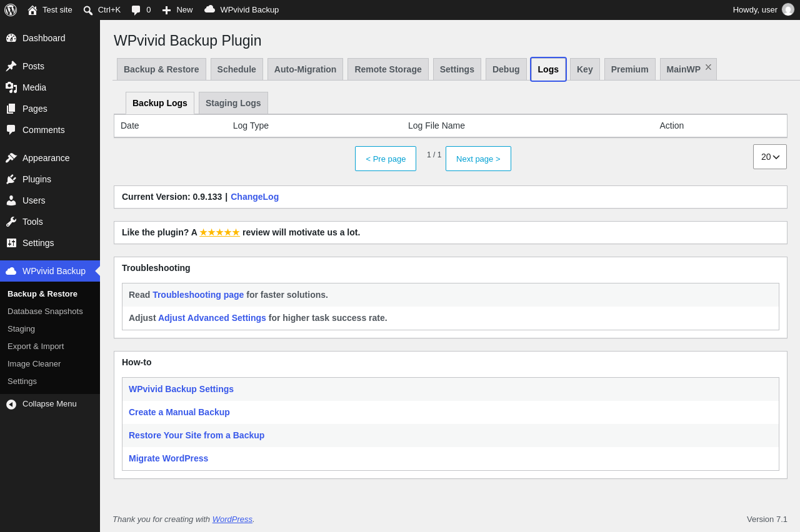The height and width of the screenshot is (532, 800).
Task: Open the Troubleshooting page link
Action: [x=198, y=295]
